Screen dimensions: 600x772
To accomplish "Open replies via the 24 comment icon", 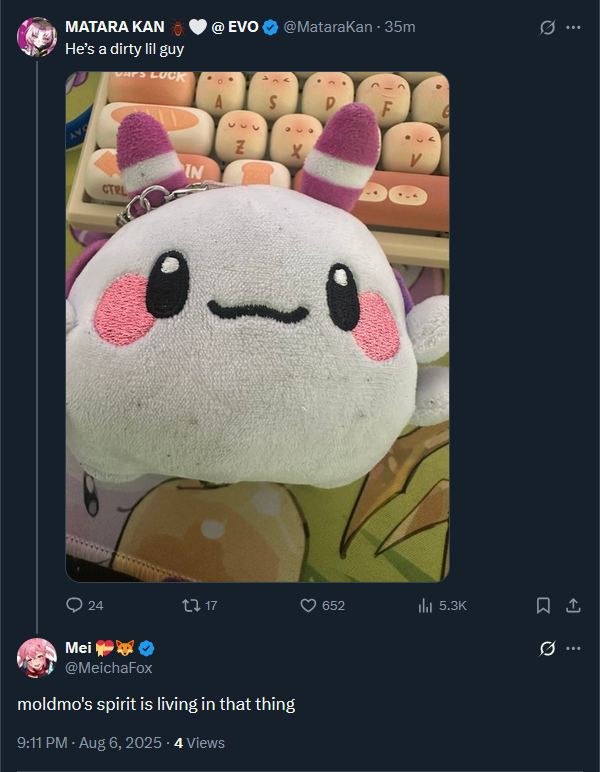I will [74, 605].
